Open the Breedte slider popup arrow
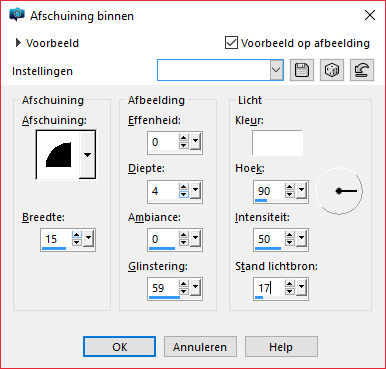Viewport: 386px width, 369px height. 88,239
